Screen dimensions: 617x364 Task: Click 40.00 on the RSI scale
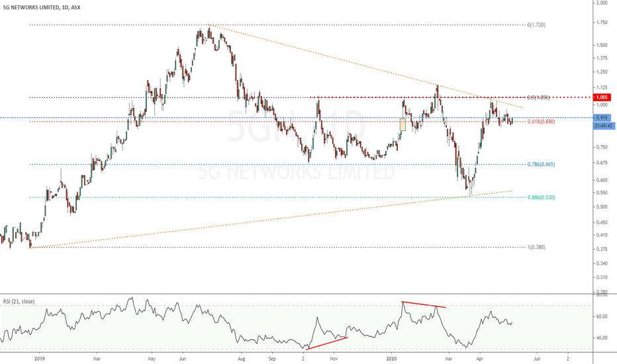[602, 338]
